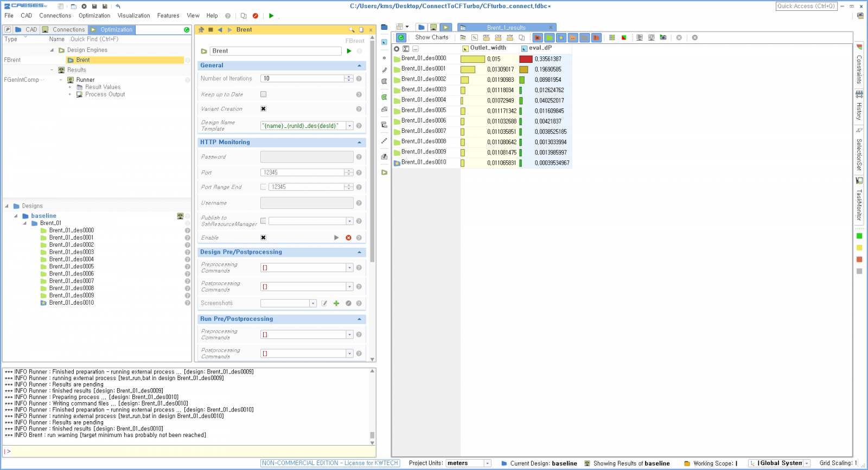Screen dimensions: 868x470
Task: Click the screenshot camera icon in results toolbar
Action: [x=663, y=37]
